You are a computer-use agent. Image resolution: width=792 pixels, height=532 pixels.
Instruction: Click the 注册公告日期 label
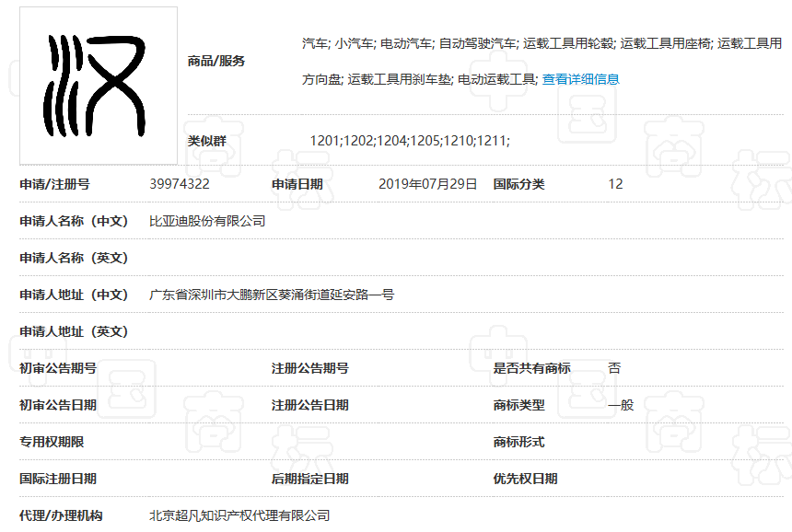309,405
